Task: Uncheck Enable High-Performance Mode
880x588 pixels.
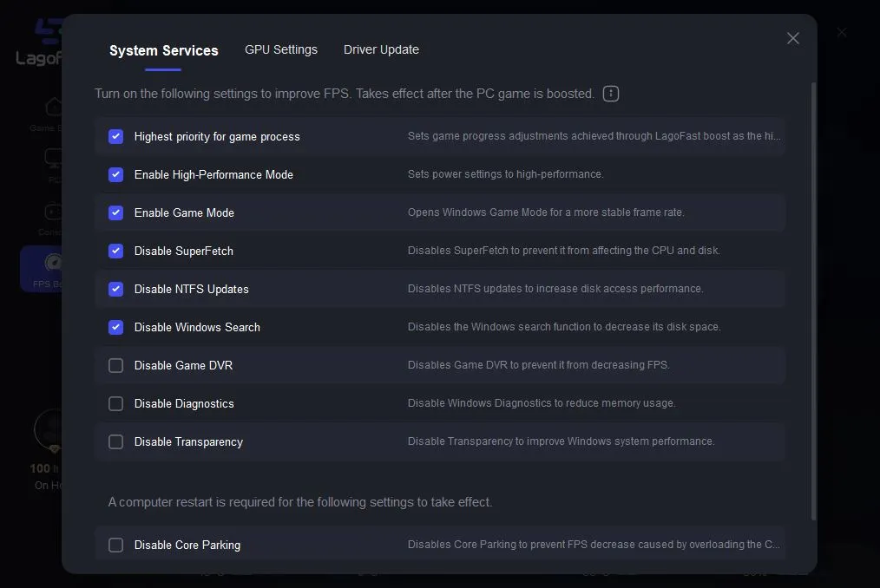Action: (x=115, y=174)
